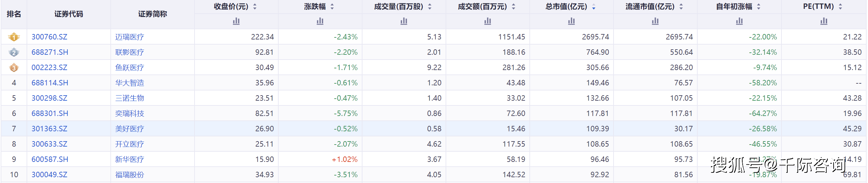Sort by 自年初涨幅 using sort arrows
This screenshot has height=183, width=868.
(x=759, y=6)
